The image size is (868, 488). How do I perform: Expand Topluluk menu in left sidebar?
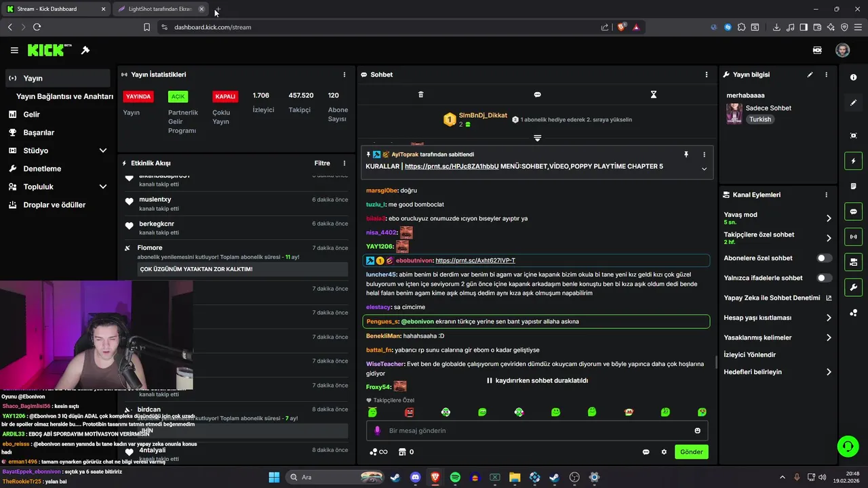click(x=103, y=186)
